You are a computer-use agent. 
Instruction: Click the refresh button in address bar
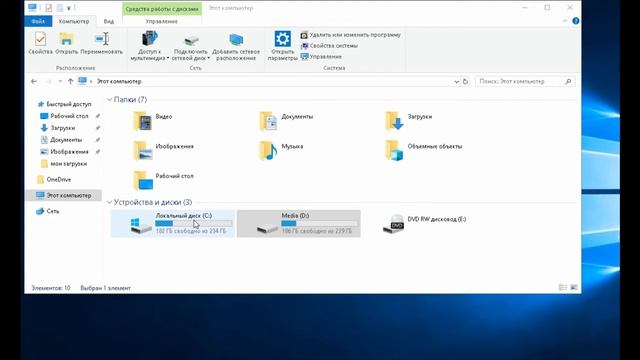[x=465, y=82]
